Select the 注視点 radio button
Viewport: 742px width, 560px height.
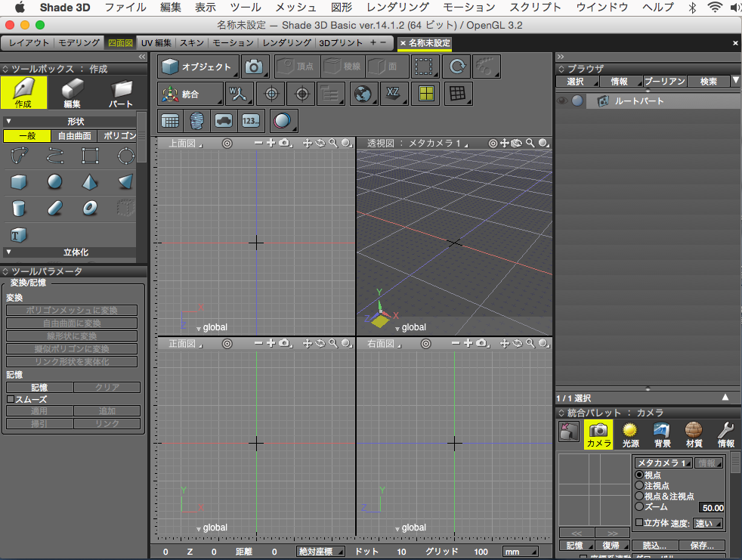click(x=639, y=486)
